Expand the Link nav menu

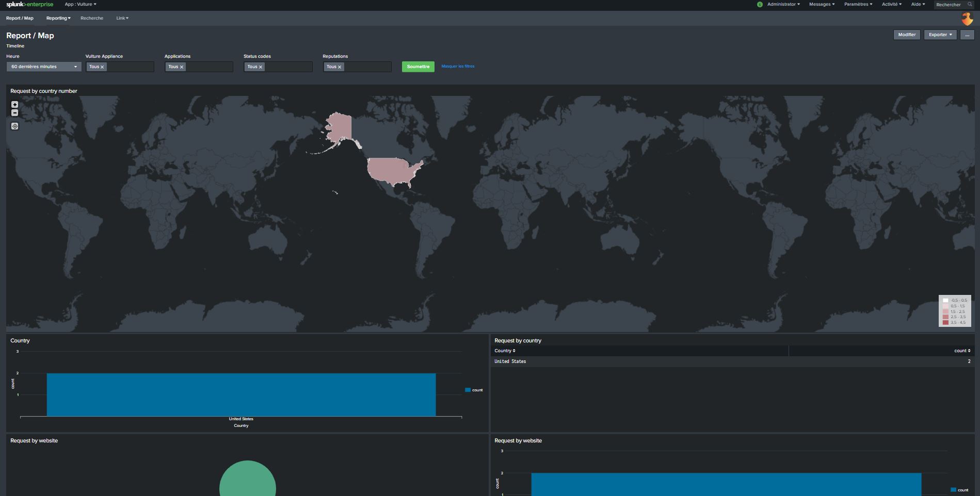point(122,18)
